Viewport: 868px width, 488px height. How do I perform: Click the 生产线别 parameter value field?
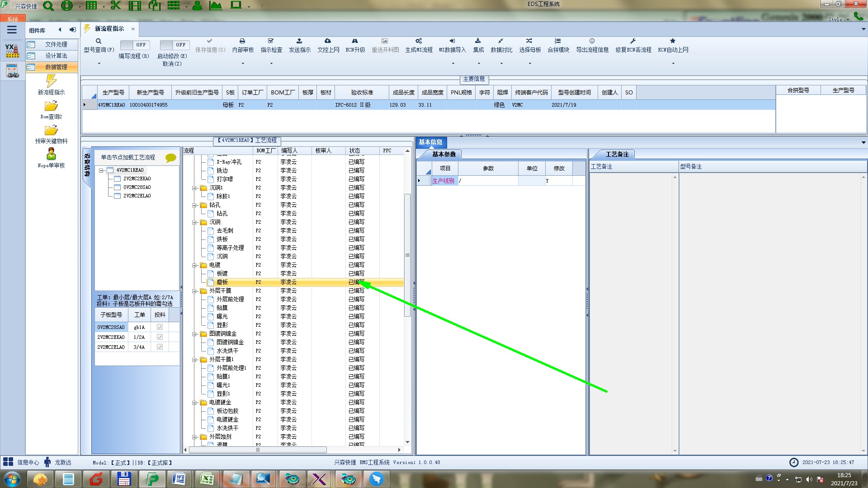pyautogui.click(x=487, y=181)
